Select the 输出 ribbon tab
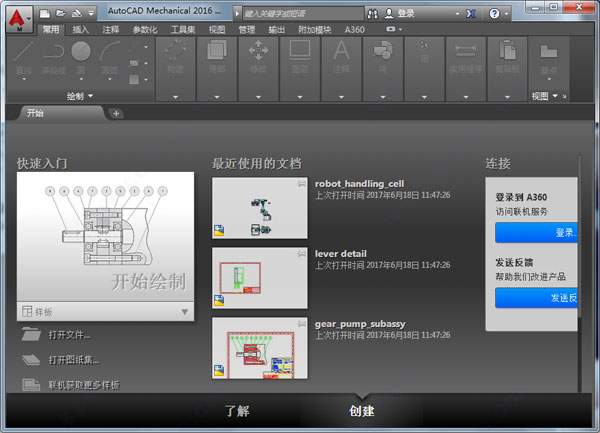Screen dimensions: 600x433 (276, 29)
